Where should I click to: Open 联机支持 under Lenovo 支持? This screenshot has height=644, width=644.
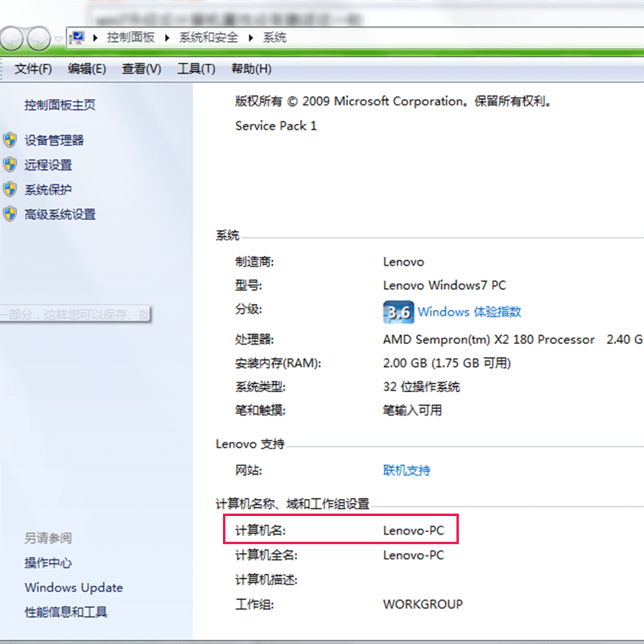(407, 471)
